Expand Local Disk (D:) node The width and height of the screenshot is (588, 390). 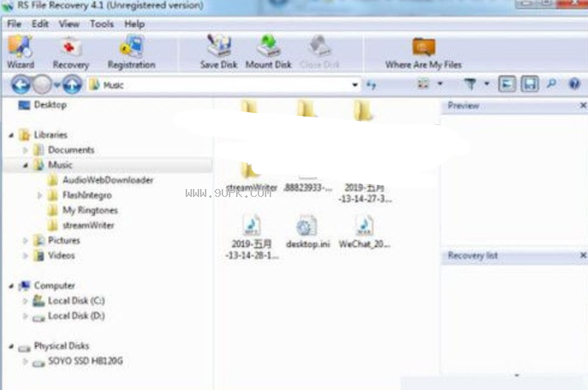(26, 316)
